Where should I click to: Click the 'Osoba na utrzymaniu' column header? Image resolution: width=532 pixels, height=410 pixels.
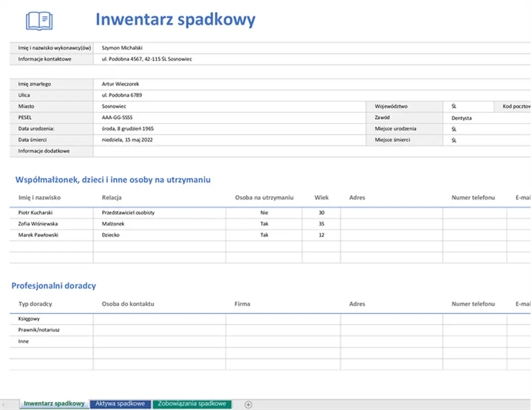tap(264, 197)
